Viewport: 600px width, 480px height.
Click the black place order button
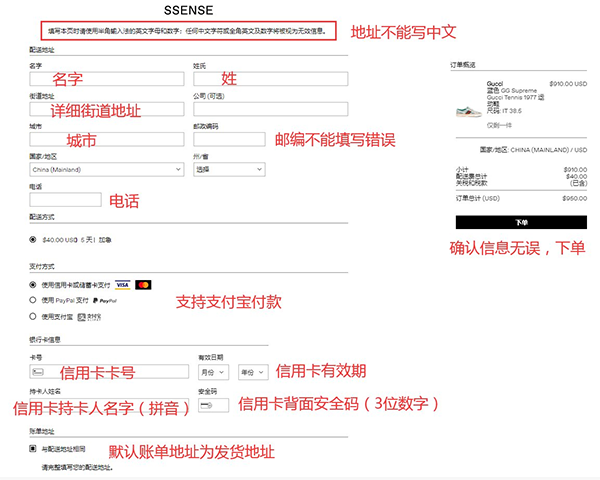[x=521, y=222]
